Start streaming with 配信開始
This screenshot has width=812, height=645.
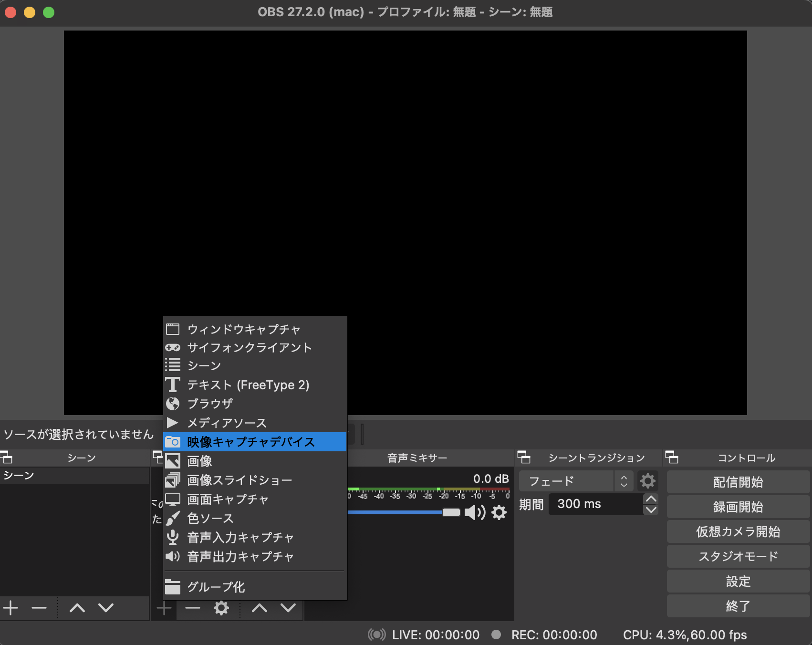(738, 482)
